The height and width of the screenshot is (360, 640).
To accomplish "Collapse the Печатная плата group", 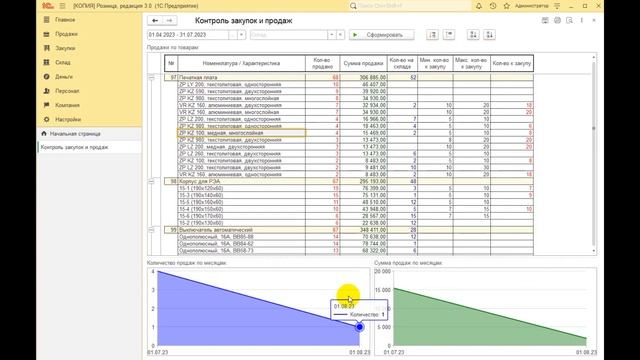I will [x=151, y=78].
